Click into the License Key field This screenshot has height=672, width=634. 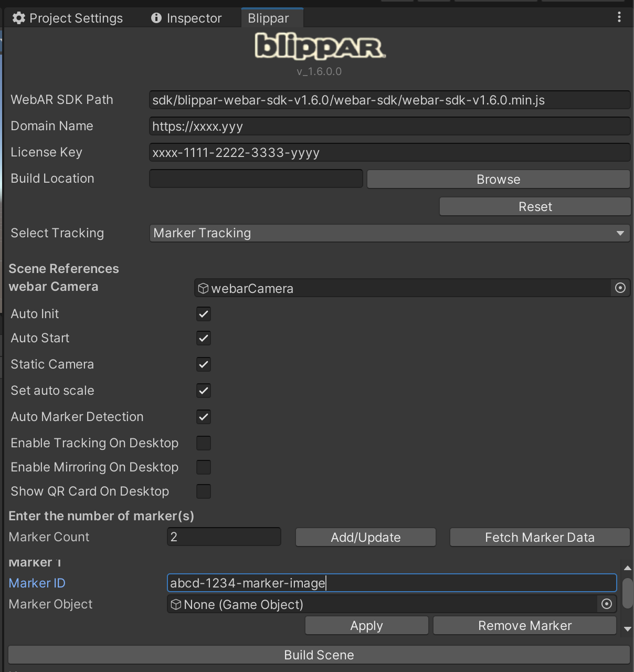coord(389,153)
